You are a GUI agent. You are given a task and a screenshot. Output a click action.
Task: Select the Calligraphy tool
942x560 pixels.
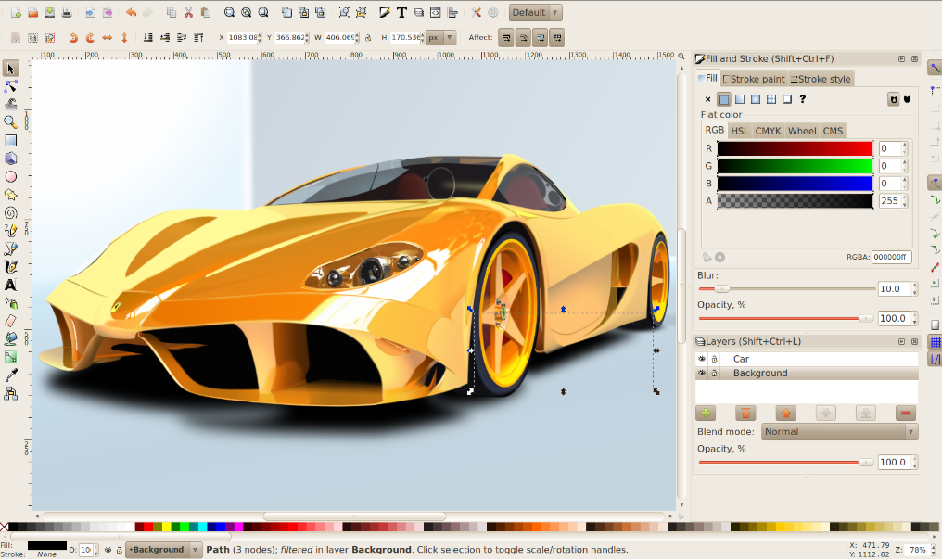coord(11,266)
